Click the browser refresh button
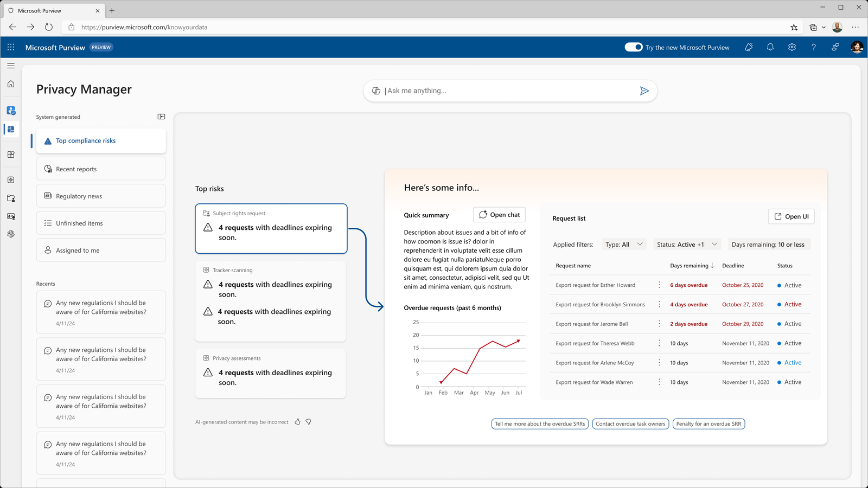The width and height of the screenshot is (868, 488). (49, 27)
